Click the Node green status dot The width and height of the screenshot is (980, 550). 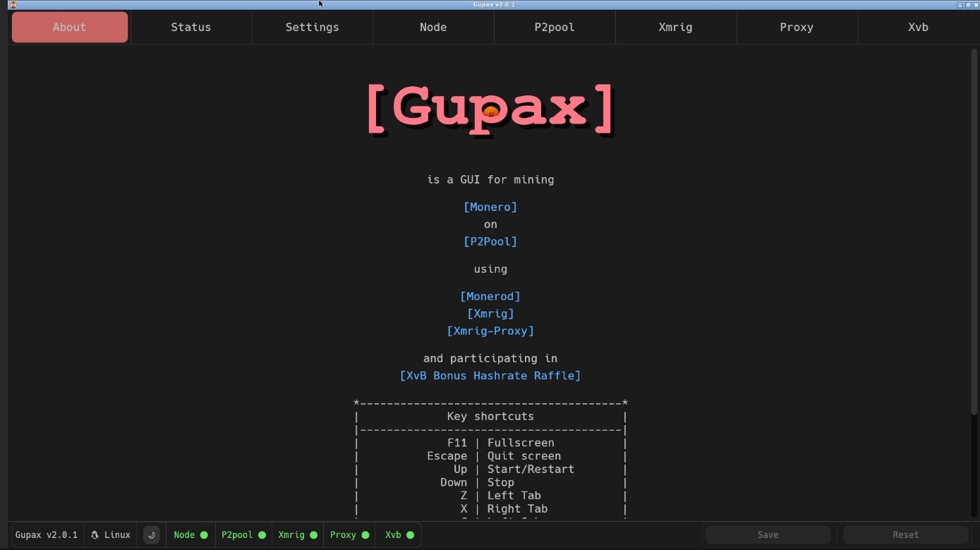click(x=204, y=535)
